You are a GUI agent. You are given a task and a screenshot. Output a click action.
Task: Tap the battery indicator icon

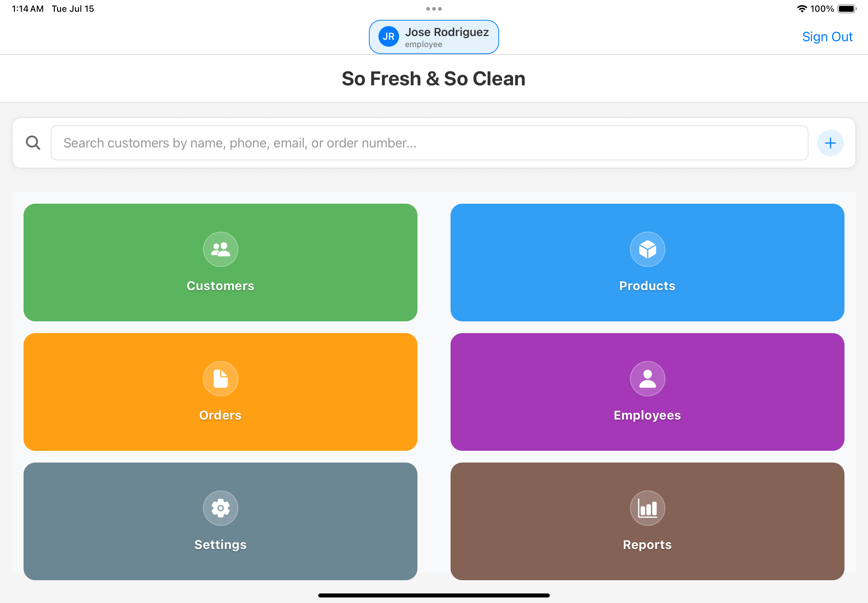(847, 9)
